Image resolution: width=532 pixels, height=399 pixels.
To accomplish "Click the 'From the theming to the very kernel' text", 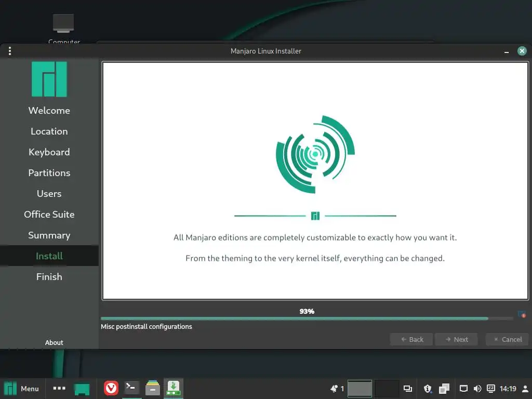I will click(315, 258).
